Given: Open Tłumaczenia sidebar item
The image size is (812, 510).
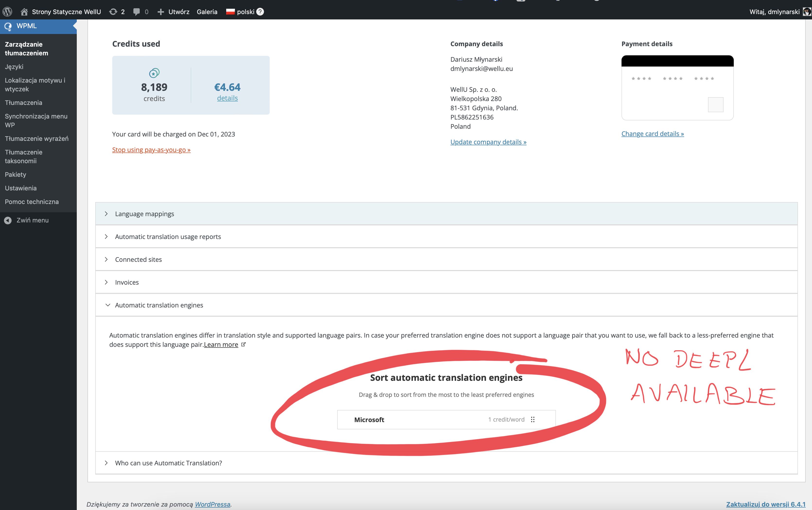Looking at the screenshot, I should (x=24, y=102).
